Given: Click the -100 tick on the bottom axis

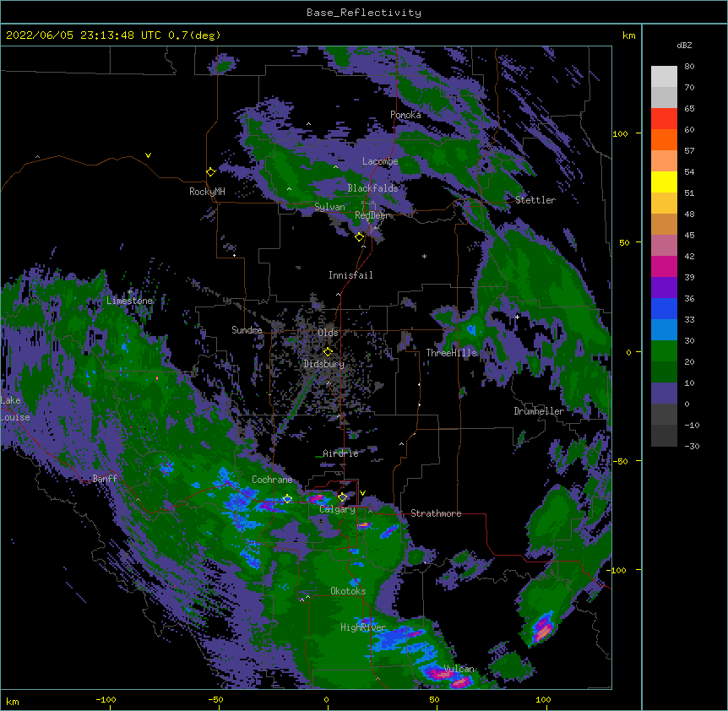Looking at the screenshot, I should tap(106, 699).
